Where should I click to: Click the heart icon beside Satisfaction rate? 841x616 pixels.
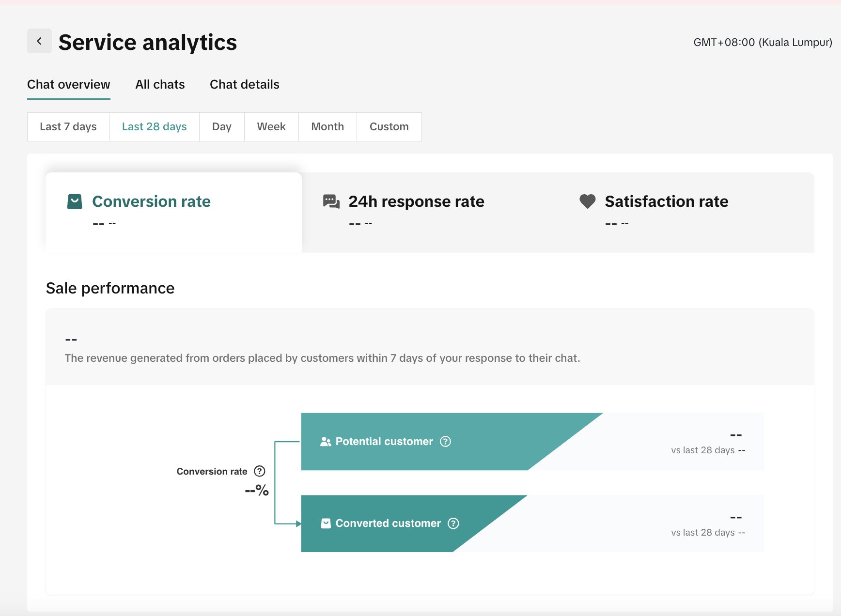587,201
